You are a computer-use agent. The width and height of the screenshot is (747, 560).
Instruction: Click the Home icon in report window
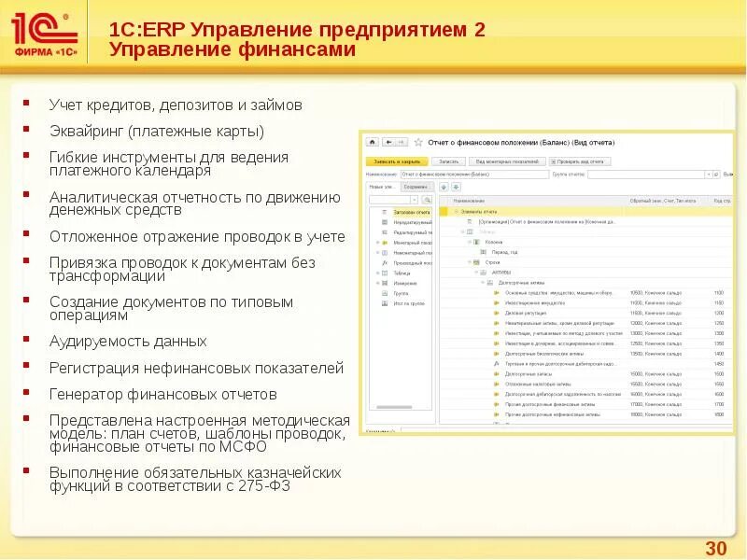point(373,142)
